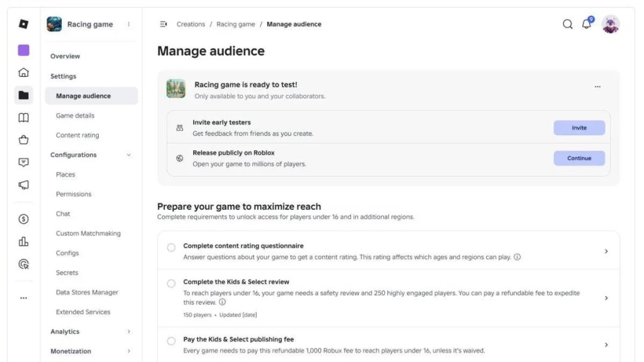The width and height of the screenshot is (644, 362).
Task: Open the Learn book icon in sidebar
Action: click(x=23, y=118)
